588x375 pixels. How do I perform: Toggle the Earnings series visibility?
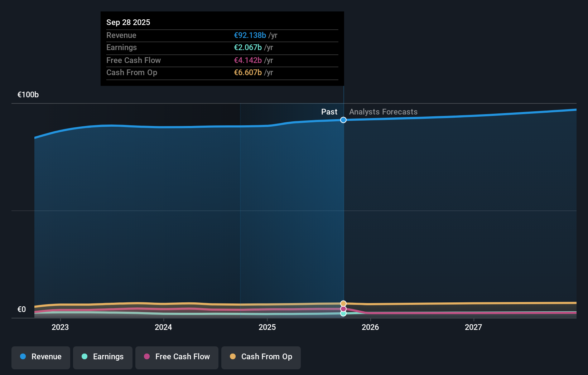[x=102, y=357]
